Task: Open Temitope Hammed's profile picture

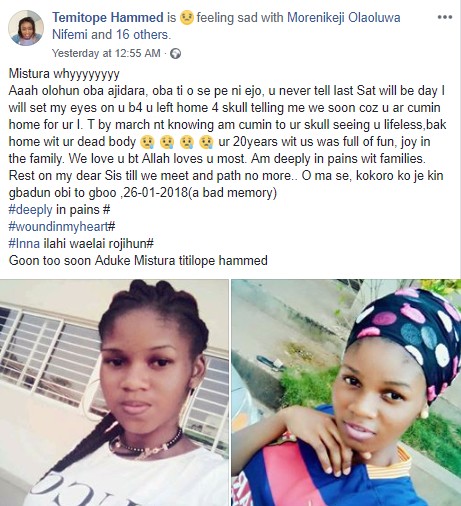Action: click(26, 28)
